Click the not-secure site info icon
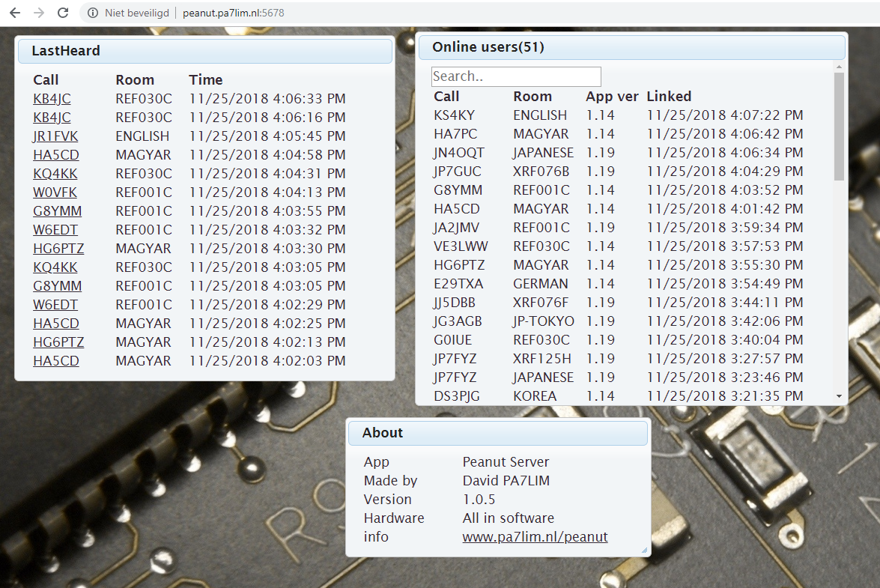 tap(92, 13)
